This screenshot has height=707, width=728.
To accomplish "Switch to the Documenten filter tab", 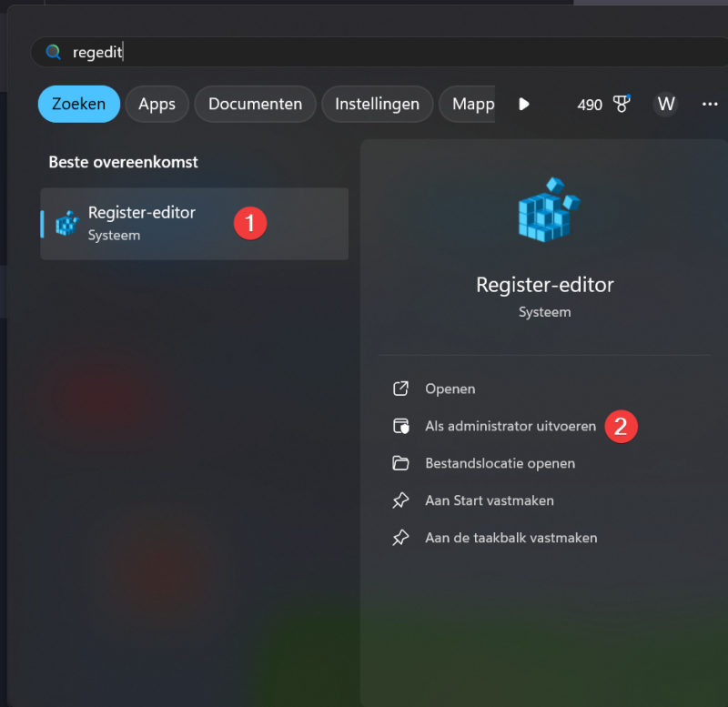I will 255,104.
